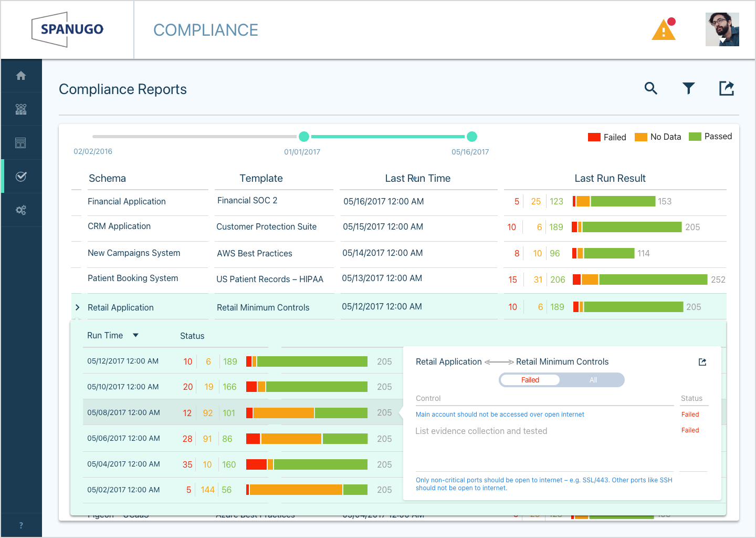Select the 05/12/2017 run time row

pyautogui.click(x=243, y=361)
